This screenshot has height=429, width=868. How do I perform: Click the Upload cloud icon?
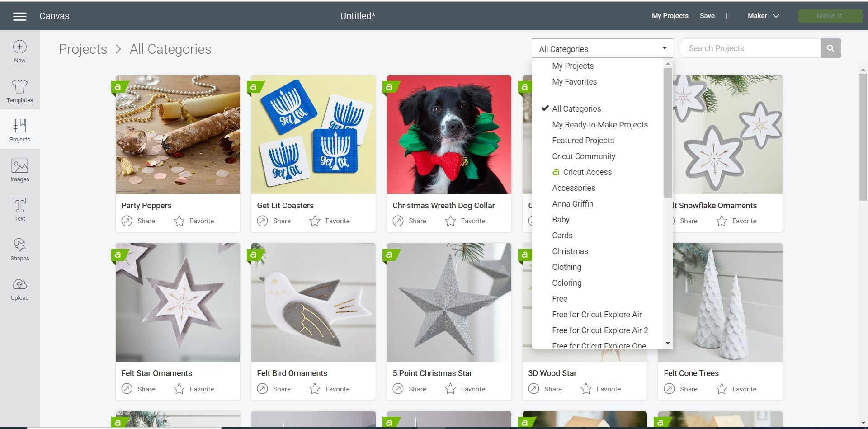point(19,284)
